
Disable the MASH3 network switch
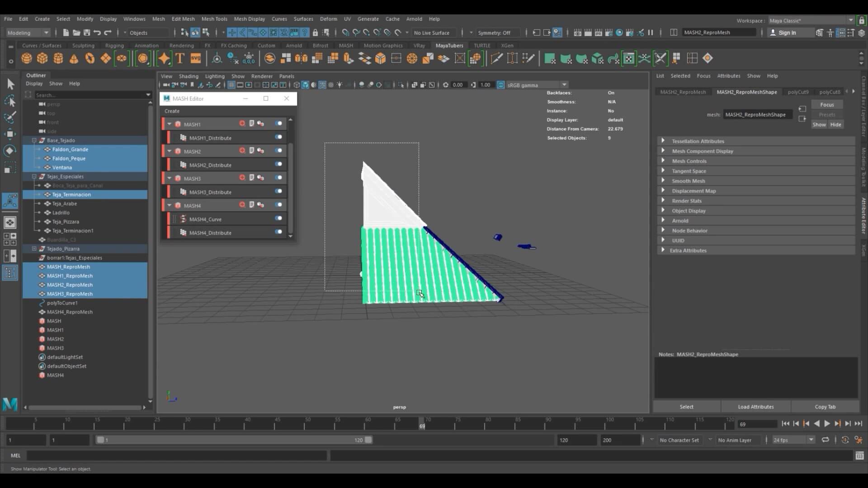click(278, 178)
